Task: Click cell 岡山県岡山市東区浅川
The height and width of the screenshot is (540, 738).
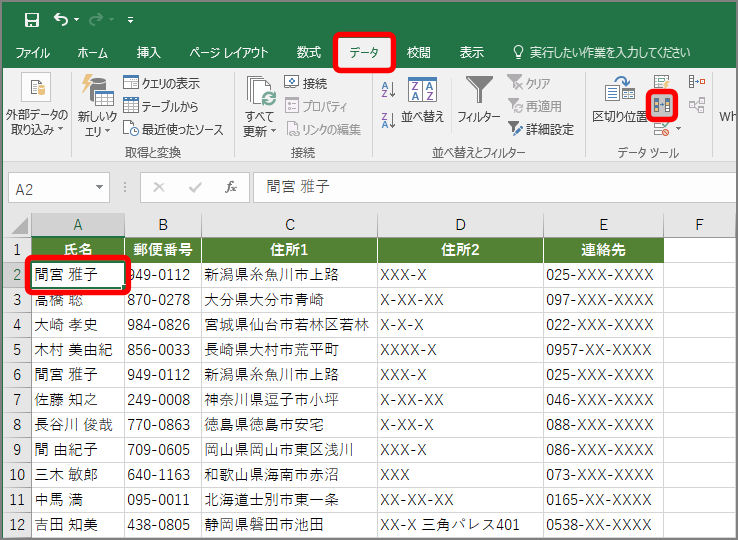Action: [289, 450]
